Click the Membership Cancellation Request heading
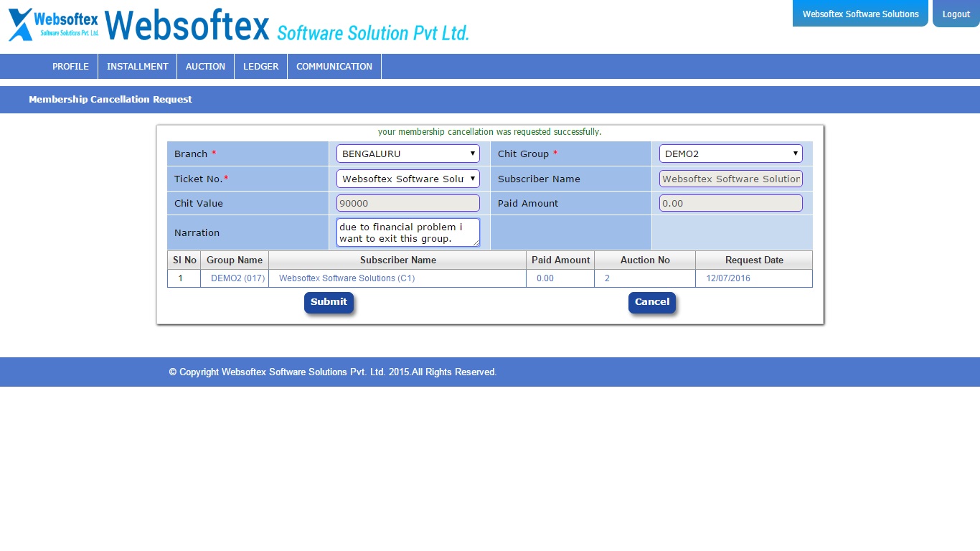This screenshot has width=980, height=551. coord(110,99)
